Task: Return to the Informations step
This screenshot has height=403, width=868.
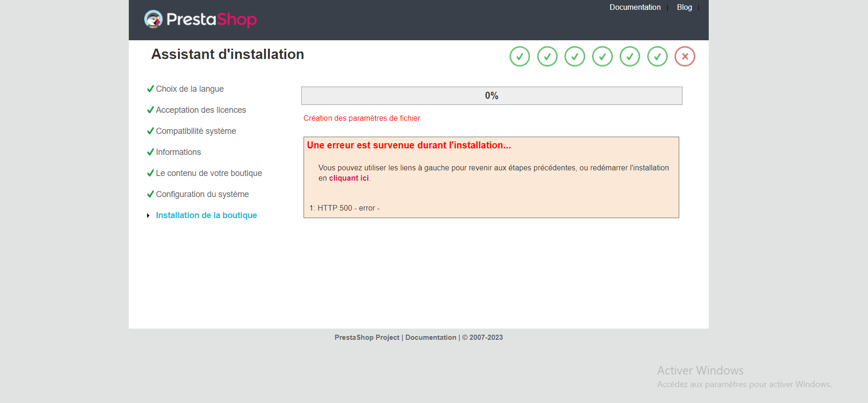Action: click(x=178, y=152)
